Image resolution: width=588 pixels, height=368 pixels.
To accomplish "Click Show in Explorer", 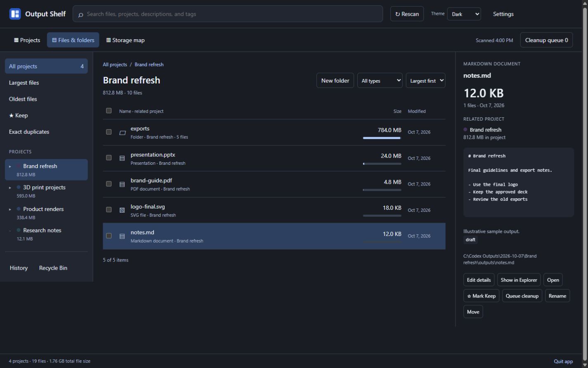I will 519,280.
